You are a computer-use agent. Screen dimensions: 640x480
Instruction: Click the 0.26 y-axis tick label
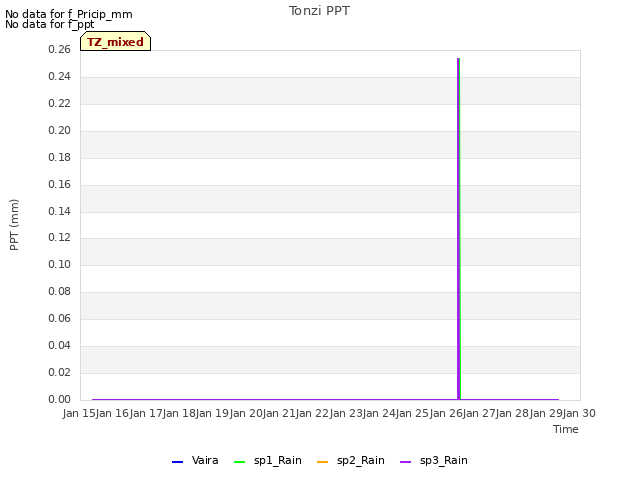click(x=59, y=49)
